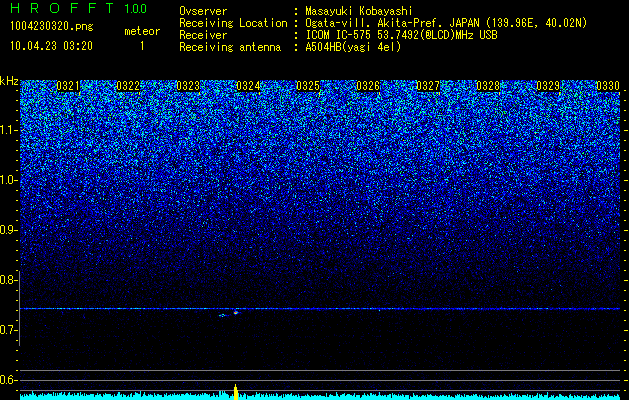Click the 0328 time marker
The width and height of the screenshot is (629, 400).
[488, 86]
